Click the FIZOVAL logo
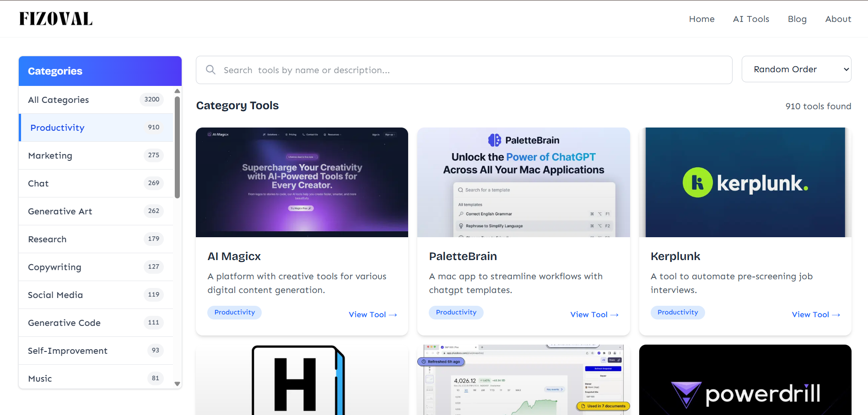Image resolution: width=868 pixels, height=415 pixels. coord(56,19)
